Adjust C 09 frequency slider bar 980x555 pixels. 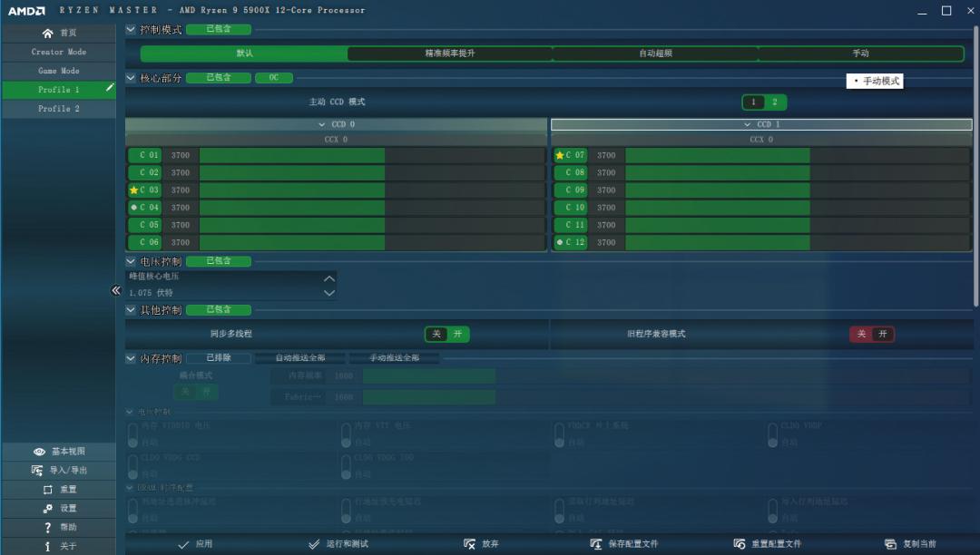(x=798, y=190)
